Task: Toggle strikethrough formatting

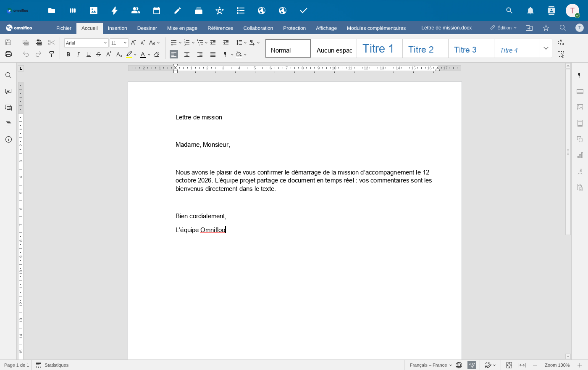Action: coord(99,54)
